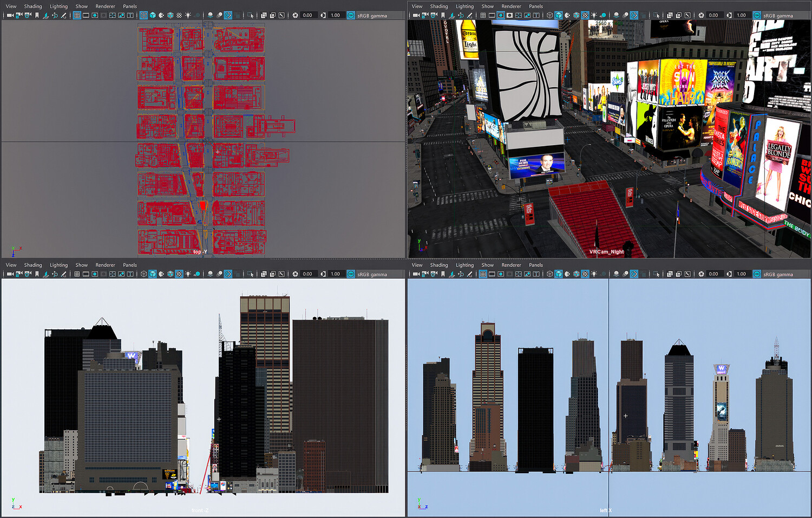Click Select Camera icon in top view panel
The image size is (812, 518).
coord(10,15)
